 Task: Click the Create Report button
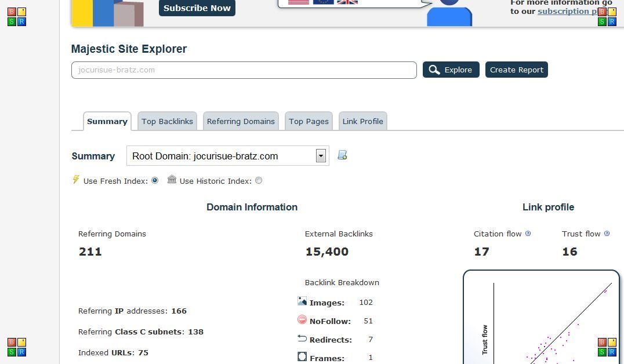click(x=517, y=70)
